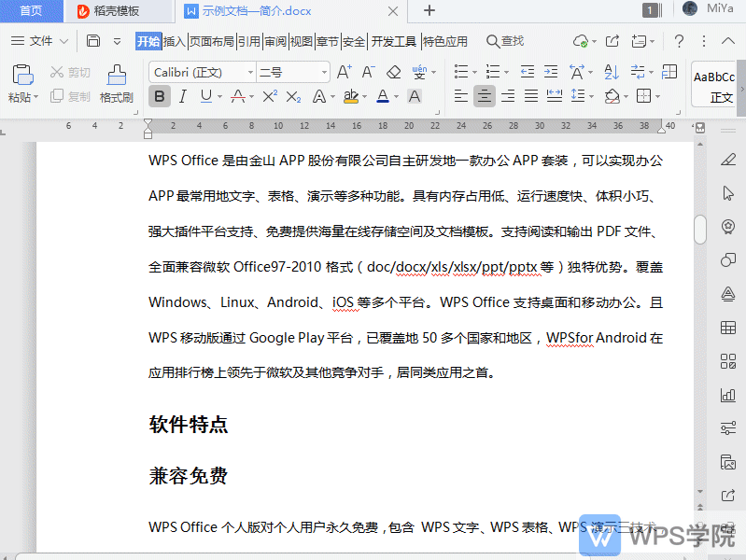Screen dimensions: 746x560
Task: Click the superscript X² icon
Action: 270,96
